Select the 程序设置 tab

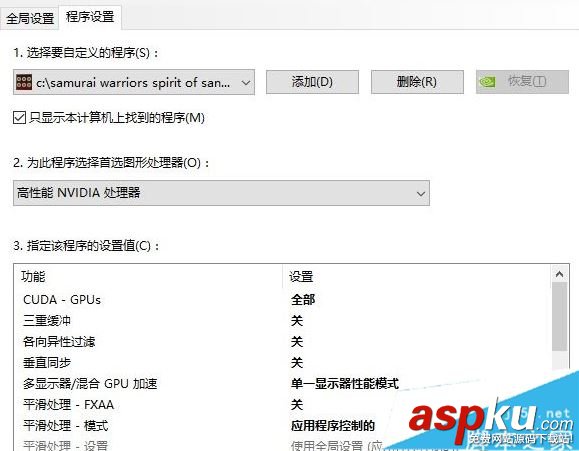(x=90, y=17)
